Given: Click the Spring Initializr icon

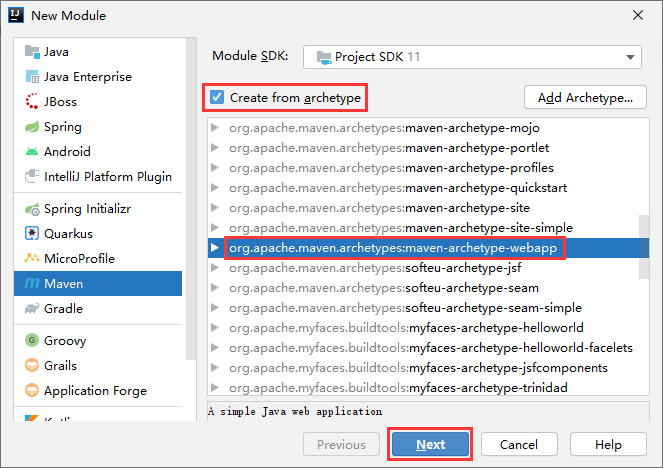Looking at the screenshot, I should [32, 209].
